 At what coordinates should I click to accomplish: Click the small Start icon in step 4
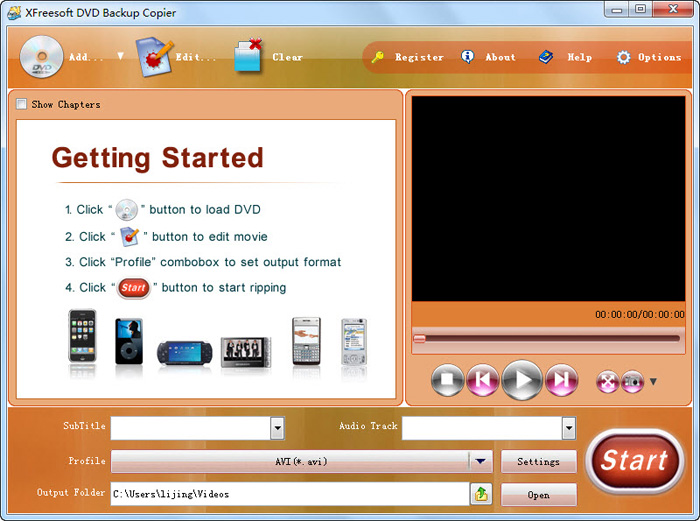133,288
